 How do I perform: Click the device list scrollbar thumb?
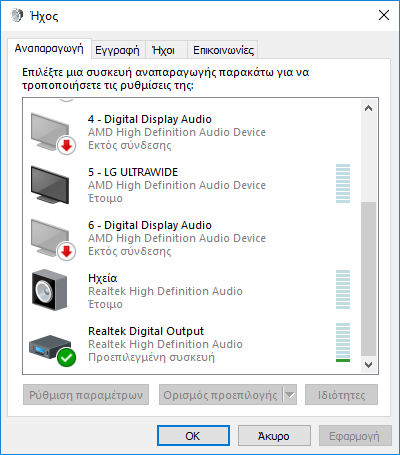click(368, 279)
